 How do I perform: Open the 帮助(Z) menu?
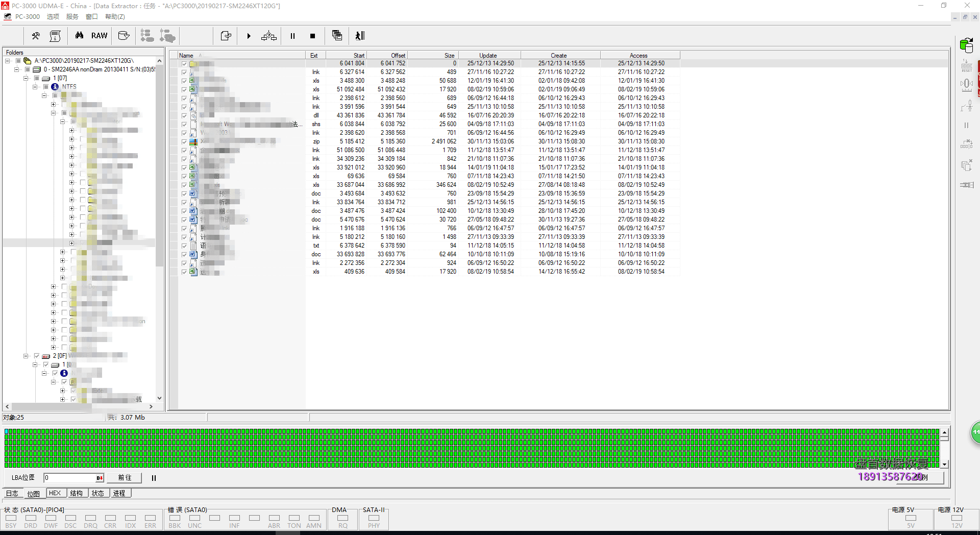115,16
